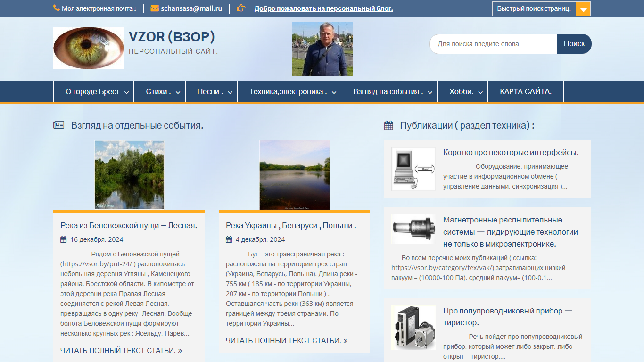
Task: Click the VZOR (ВЗОР) site title
Action: click(172, 37)
